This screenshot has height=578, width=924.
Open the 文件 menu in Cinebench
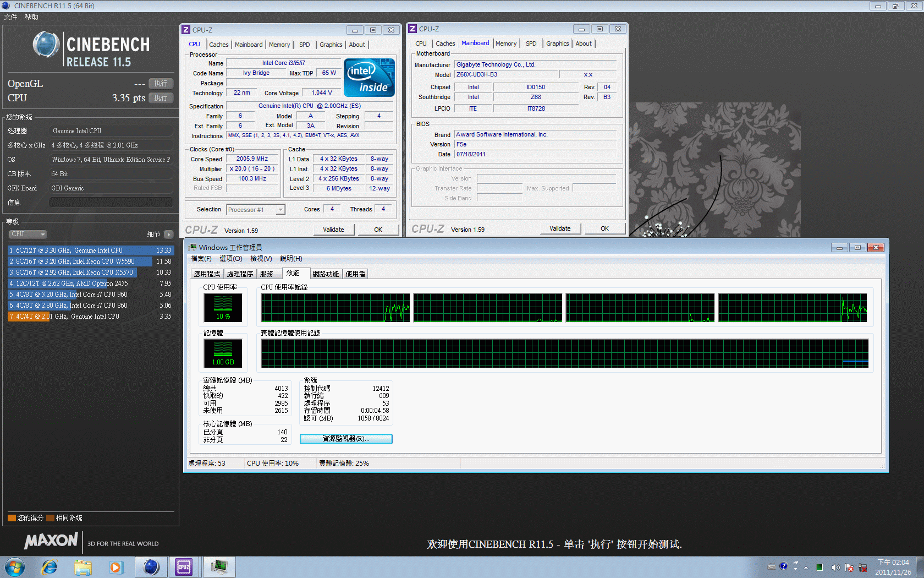click(x=10, y=17)
